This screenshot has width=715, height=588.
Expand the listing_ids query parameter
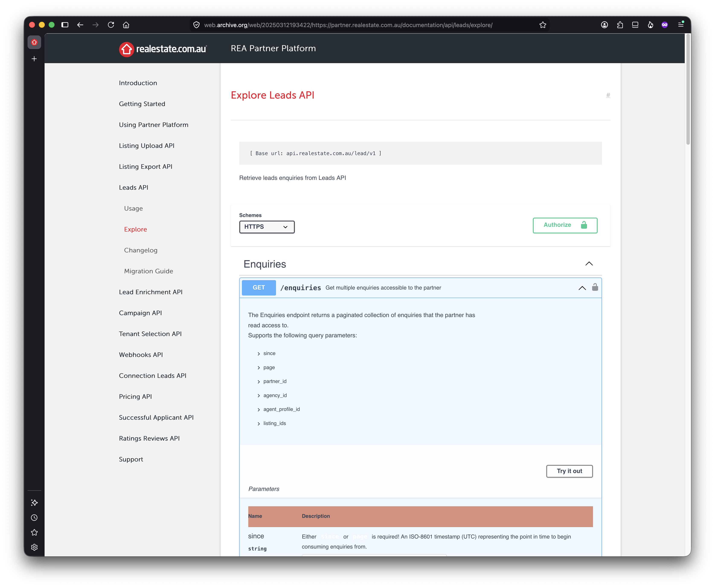click(x=272, y=423)
